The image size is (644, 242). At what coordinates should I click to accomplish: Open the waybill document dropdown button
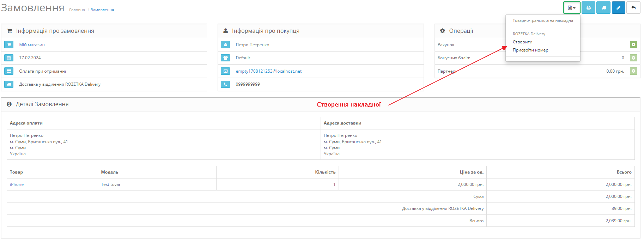click(572, 8)
